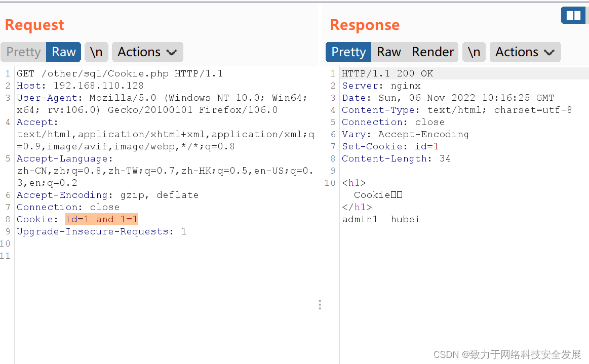Open the Response Actions dropdown
This screenshot has width=589, height=364.
pos(525,52)
